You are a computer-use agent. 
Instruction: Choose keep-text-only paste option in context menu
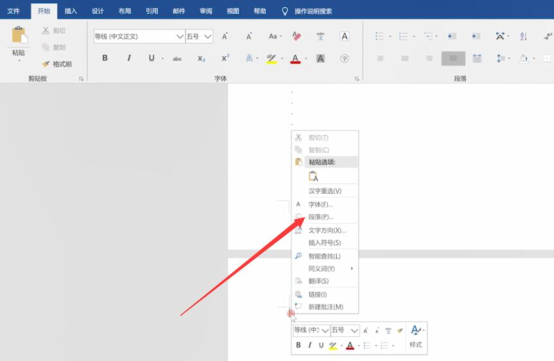click(x=313, y=176)
